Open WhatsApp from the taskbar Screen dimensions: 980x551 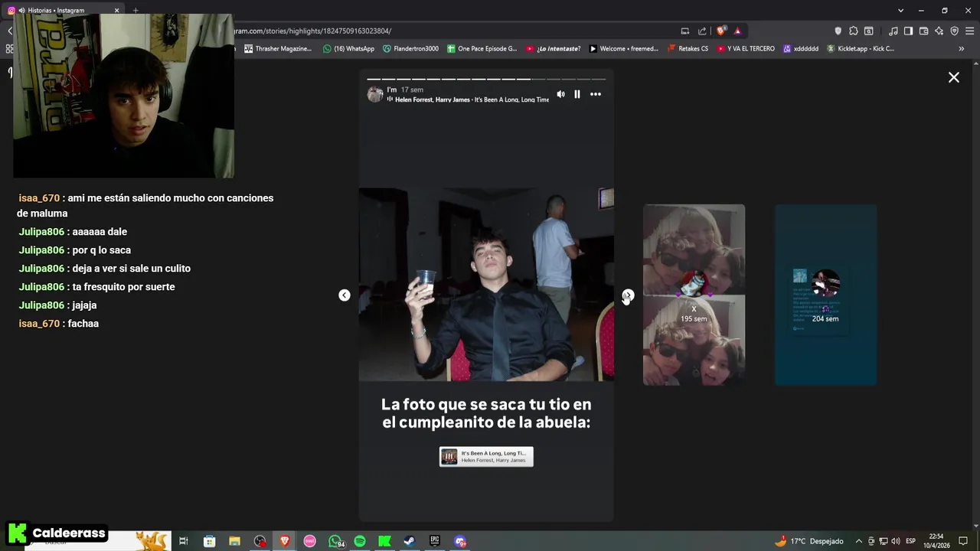335,541
